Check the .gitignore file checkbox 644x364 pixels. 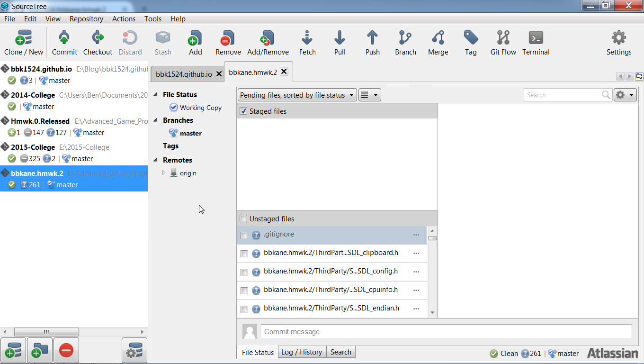(x=244, y=235)
